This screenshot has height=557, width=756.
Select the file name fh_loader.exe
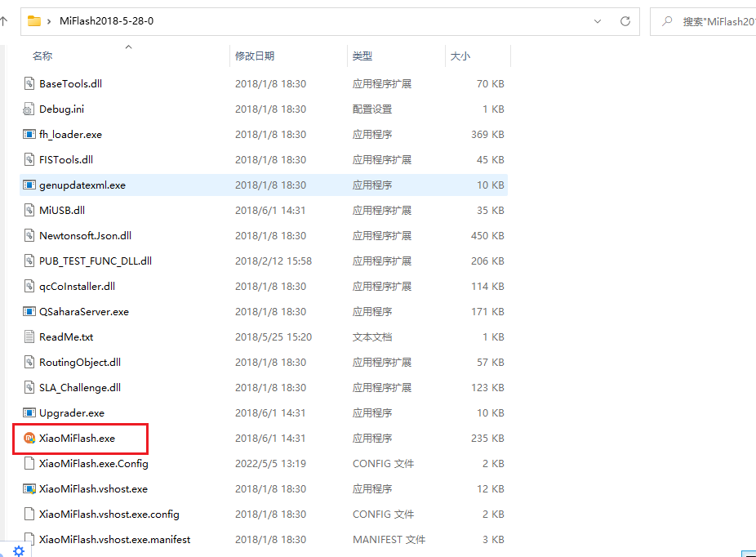(x=70, y=135)
